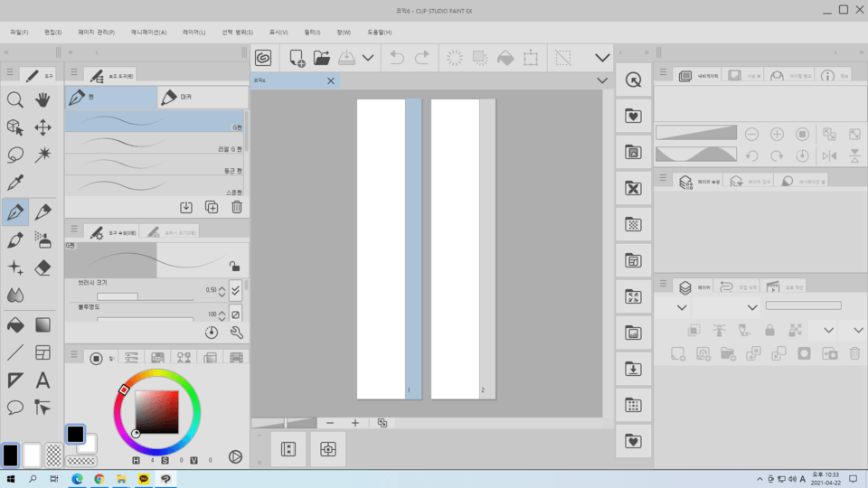Toggle flip vertical in Navigator
The height and width of the screenshot is (488, 868).
854,156
